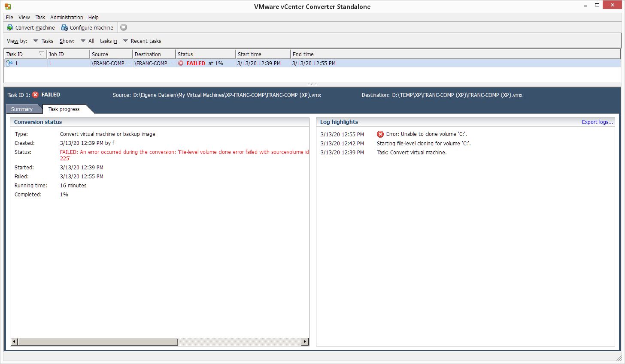The width and height of the screenshot is (625, 364).
Task: Click the Export logs link
Action: point(597,122)
